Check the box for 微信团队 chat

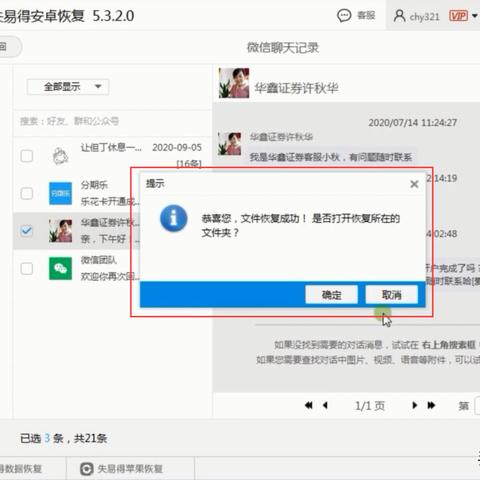pos(27,268)
